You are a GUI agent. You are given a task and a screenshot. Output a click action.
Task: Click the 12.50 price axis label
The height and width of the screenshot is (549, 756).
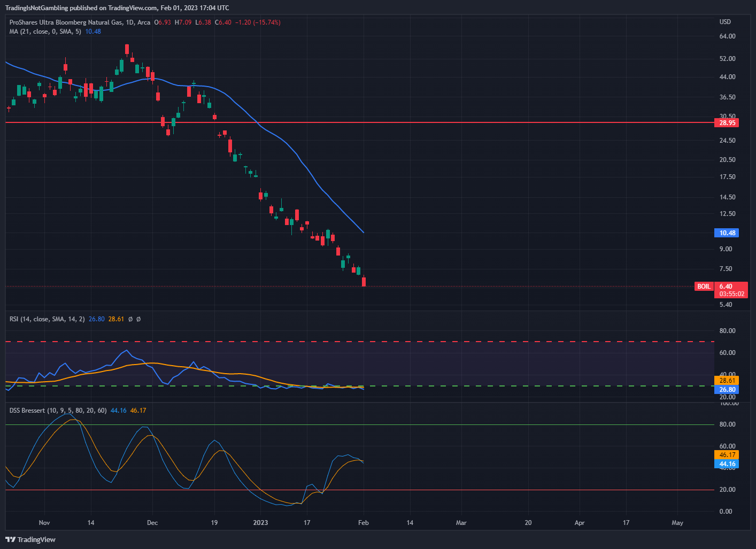click(x=727, y=214)
